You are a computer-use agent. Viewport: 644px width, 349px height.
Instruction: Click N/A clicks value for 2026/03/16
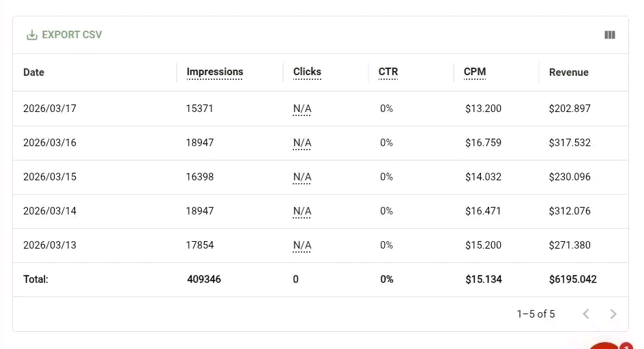pyautogui.click(x=302, y=143)
